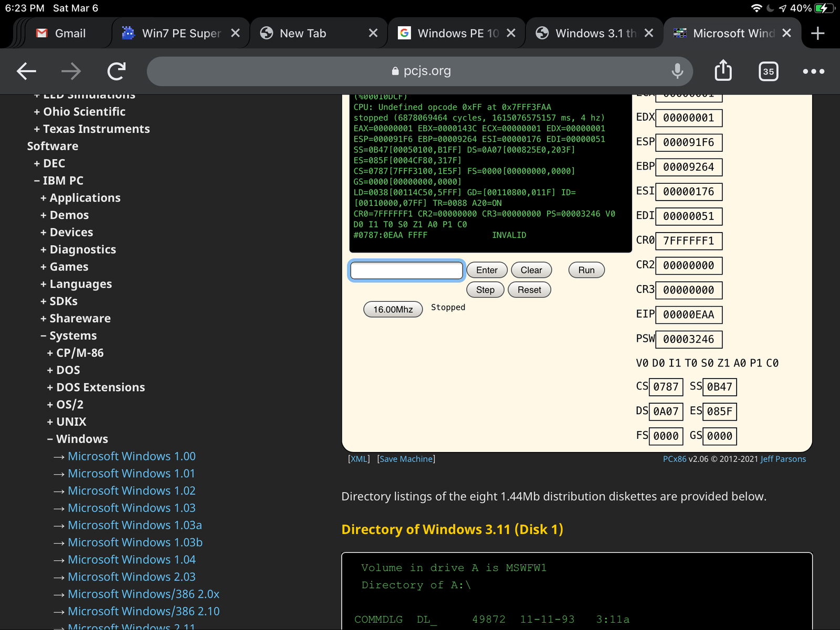Tap the browser forward arrow
The image size is (840, 630).
[x=71, y=71]
